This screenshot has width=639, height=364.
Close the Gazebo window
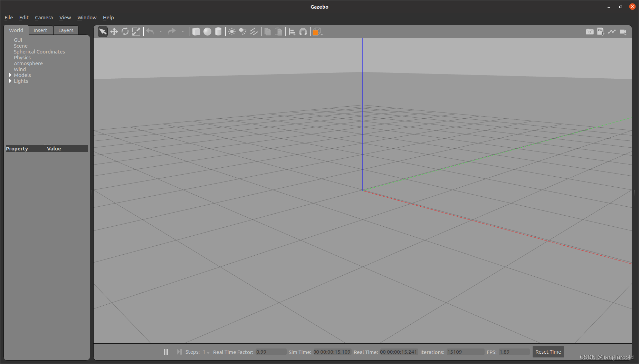(632, 7)
